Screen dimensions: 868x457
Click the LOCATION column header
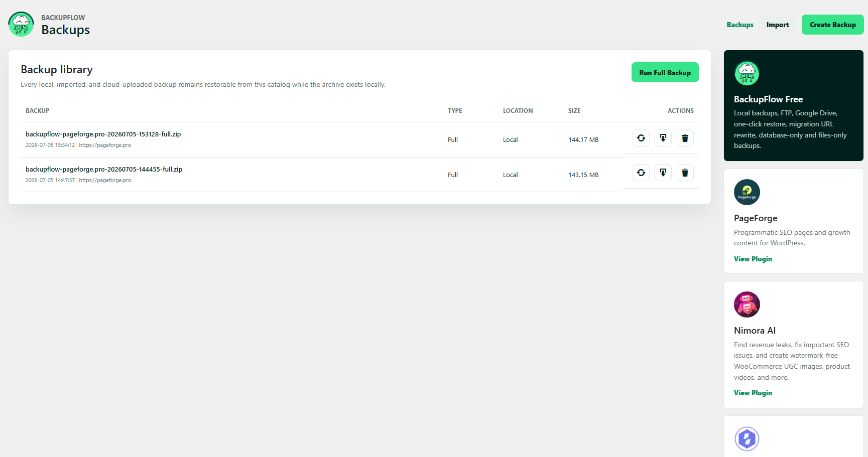tap(518, 111)
